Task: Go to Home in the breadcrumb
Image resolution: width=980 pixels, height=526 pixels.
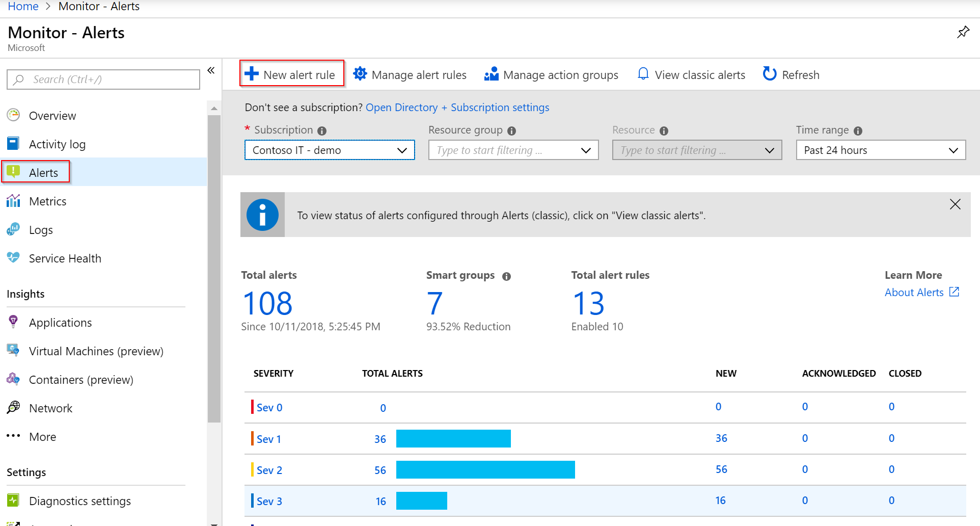Action: click(x=23, y=6)
